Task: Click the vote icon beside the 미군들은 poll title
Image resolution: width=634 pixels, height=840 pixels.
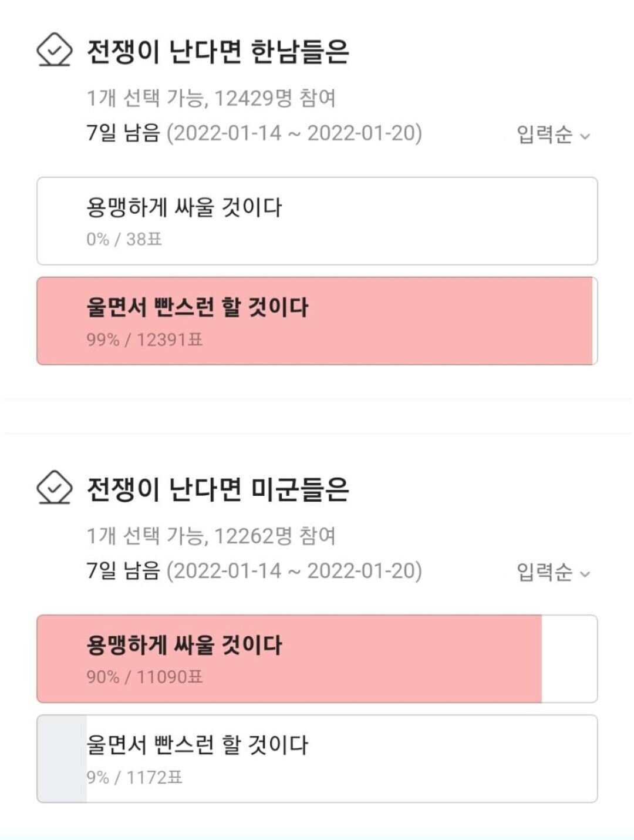Action: click(x=55, y=488)
